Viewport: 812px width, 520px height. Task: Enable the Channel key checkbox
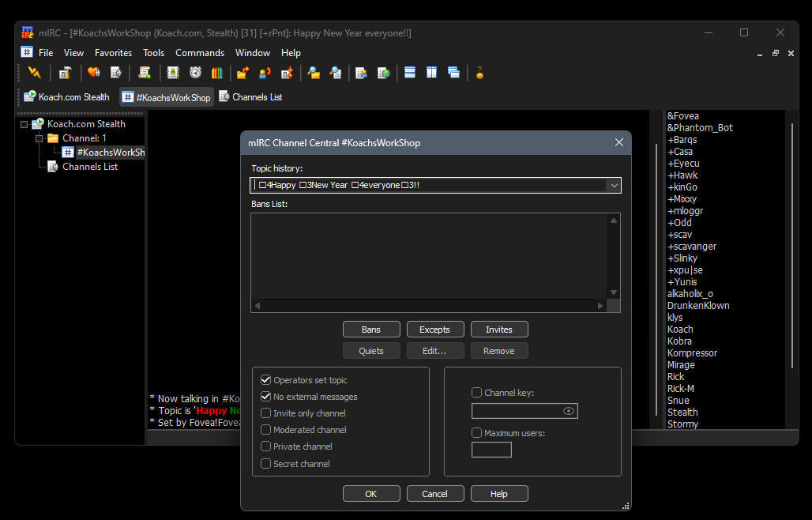pos(476,393)
